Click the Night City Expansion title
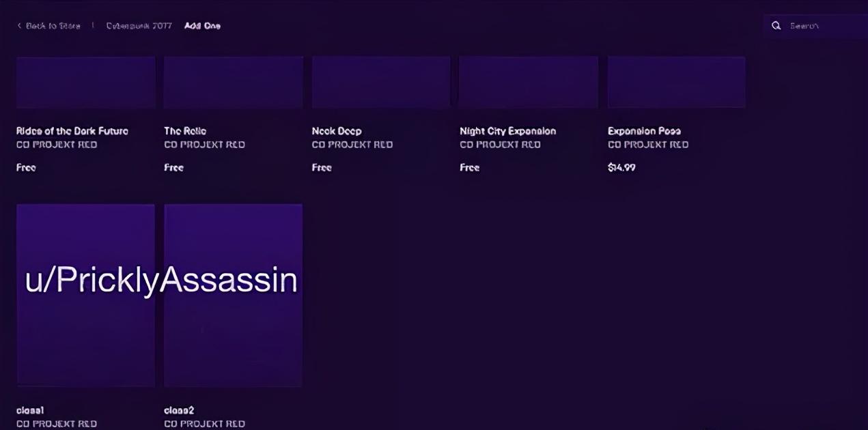Image resolution: width=868 pixels, height=430 pixels. pyautogui.click(x=508, y=131)
